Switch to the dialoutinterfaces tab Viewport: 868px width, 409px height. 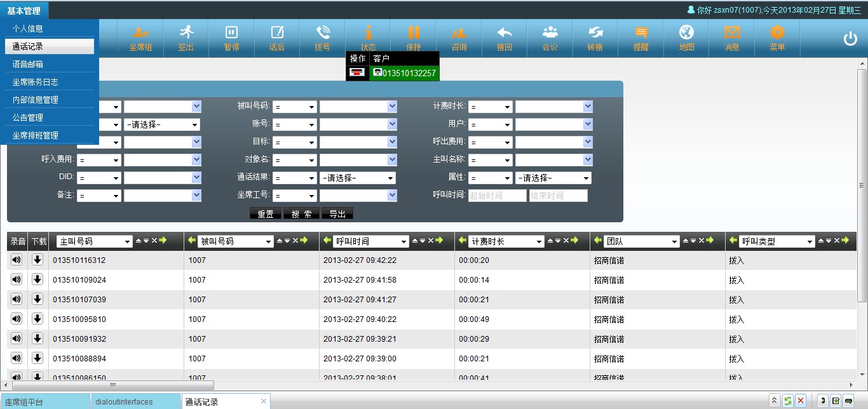(x=124, y=402)
